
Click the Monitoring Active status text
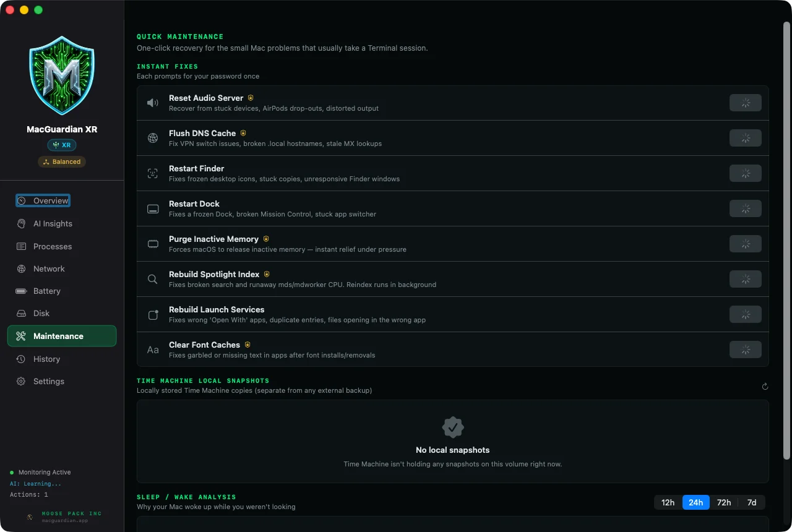click(x=45, y=472)
